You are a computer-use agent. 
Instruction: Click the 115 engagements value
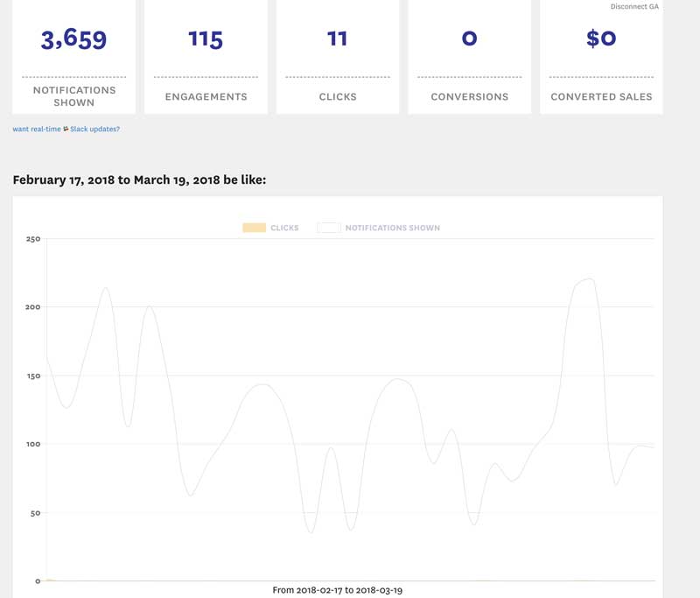pos(206,37)
